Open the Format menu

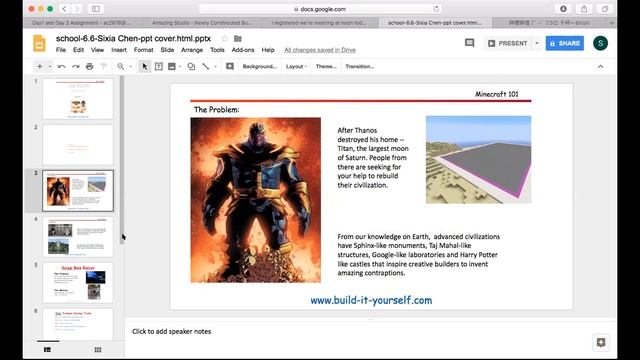(x=144, y=50)
